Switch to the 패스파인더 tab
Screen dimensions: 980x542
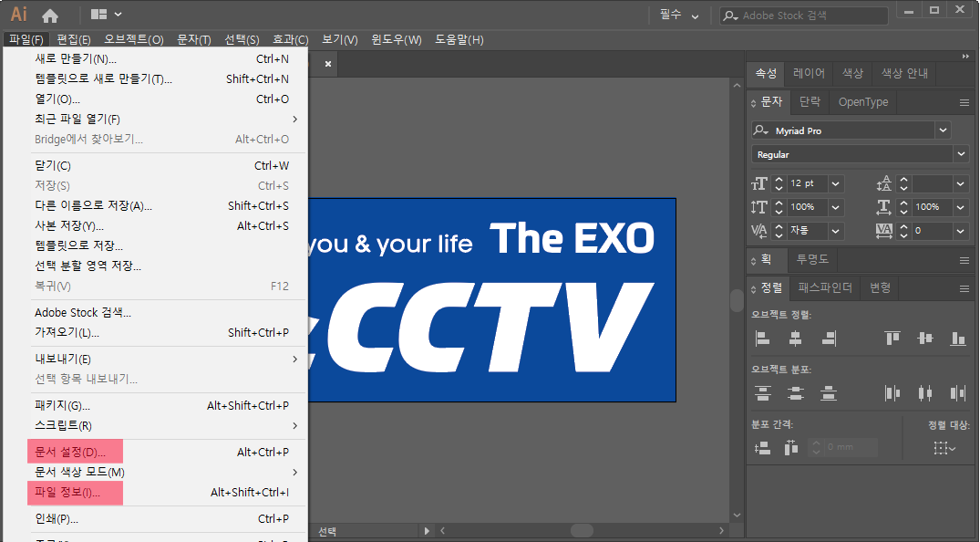click(825, 288)
